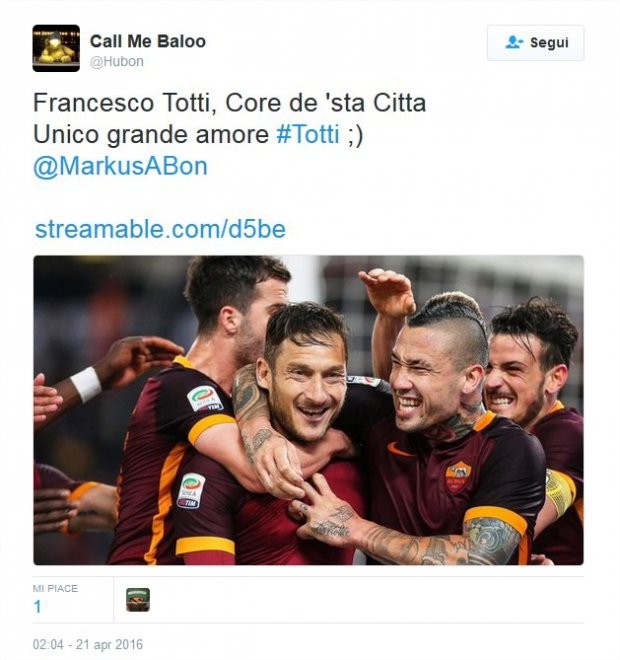
Task: Click the follow person-plus icon
Action: 514,42
